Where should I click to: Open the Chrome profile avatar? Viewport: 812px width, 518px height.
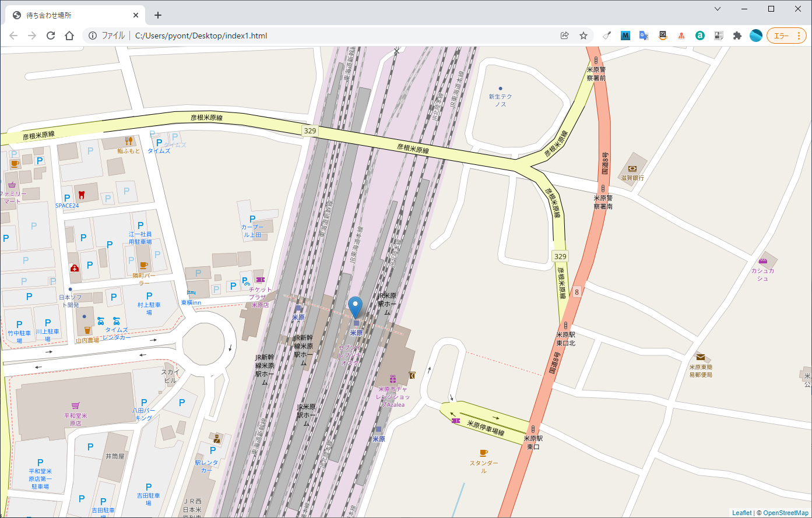pos(756,36)
